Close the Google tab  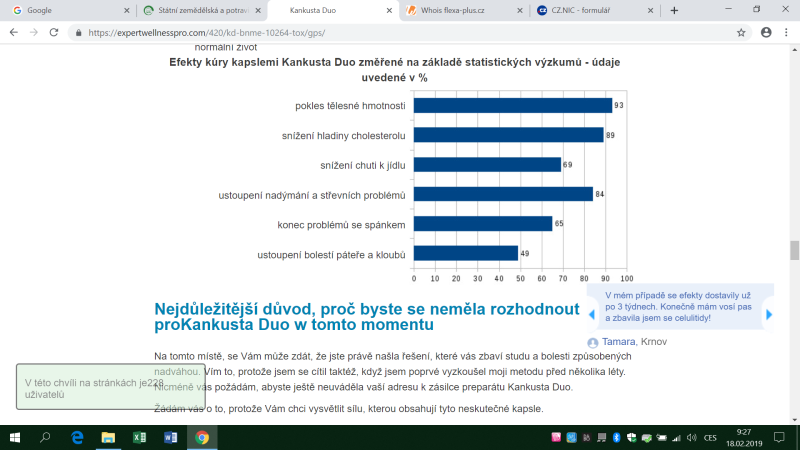127,10
